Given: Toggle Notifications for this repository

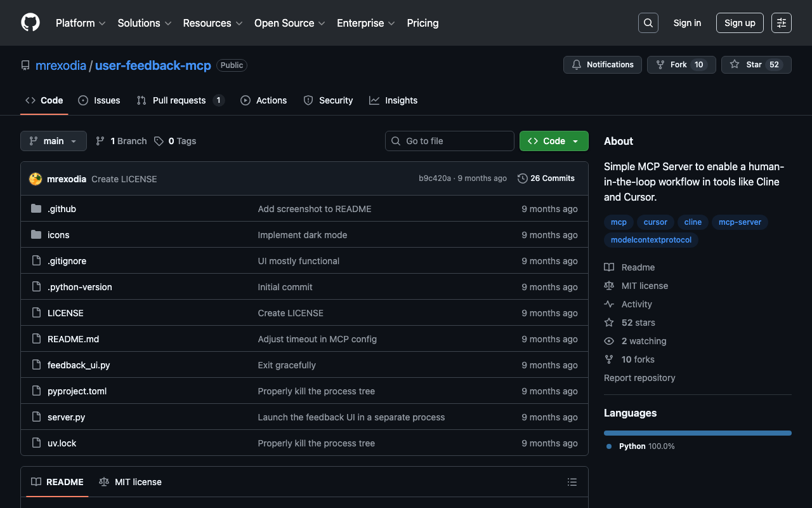Looking at the screenshot, I should pyautogui.click(x=602, y=65).
